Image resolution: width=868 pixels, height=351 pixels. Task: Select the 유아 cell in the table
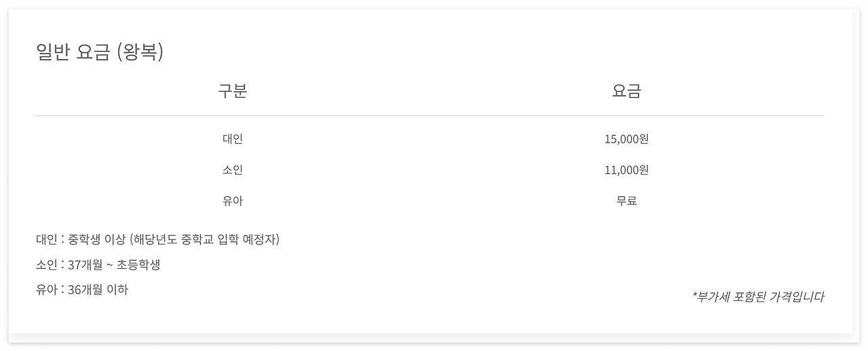pyautogui.click(x=233, y=201)
